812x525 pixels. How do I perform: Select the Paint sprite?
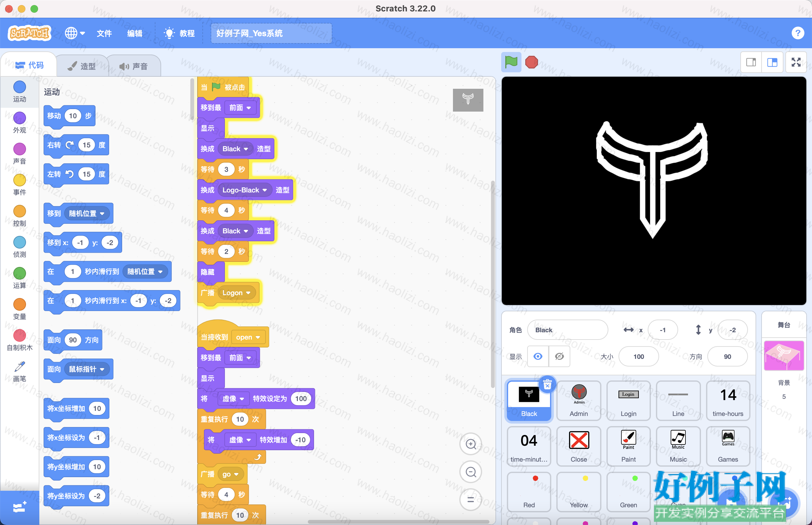pyautogui.click(x=628, y=446)
